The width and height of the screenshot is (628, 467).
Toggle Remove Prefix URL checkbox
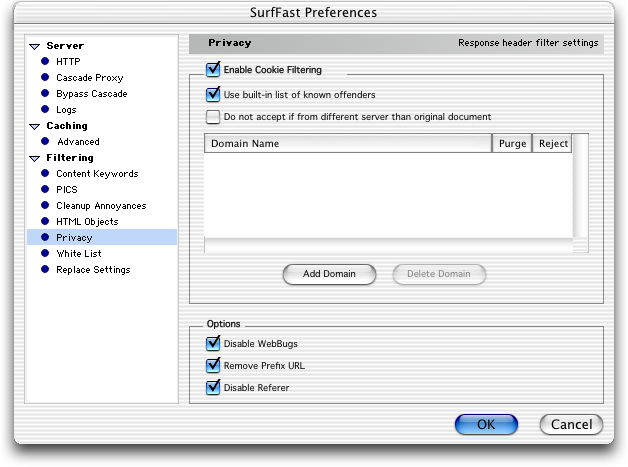[213, 366]
